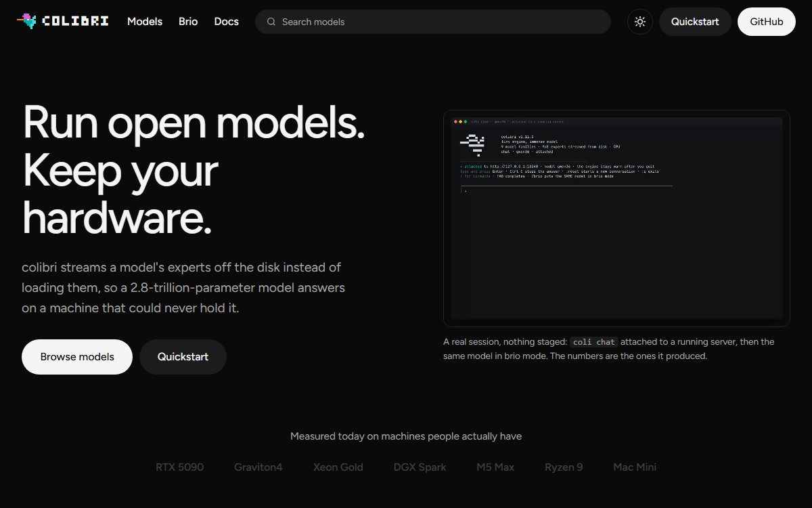The image size is (812, 508).
Task: Focus the Search models input field
Action: [x=433, y=22]
